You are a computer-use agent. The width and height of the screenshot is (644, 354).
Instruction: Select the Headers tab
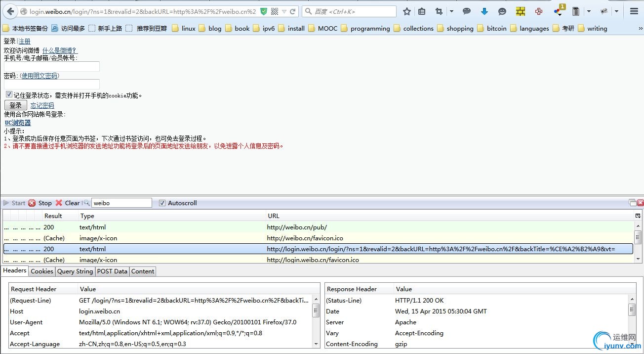[x=15, y=270]
